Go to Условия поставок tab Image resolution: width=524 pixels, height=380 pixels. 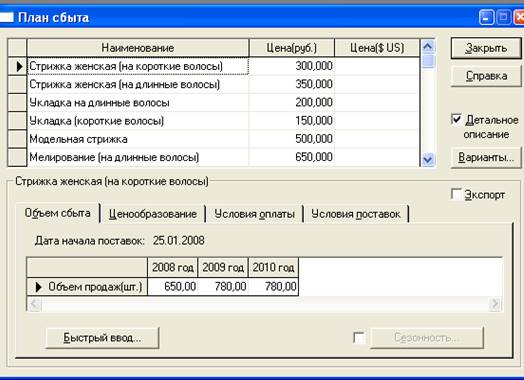tap(356, 214)
